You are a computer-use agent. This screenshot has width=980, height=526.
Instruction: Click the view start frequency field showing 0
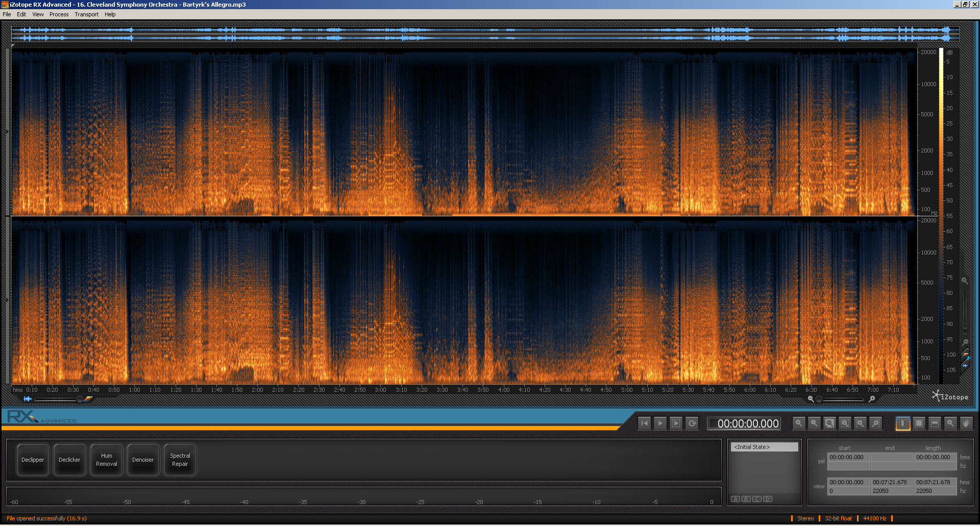(849, 491)
